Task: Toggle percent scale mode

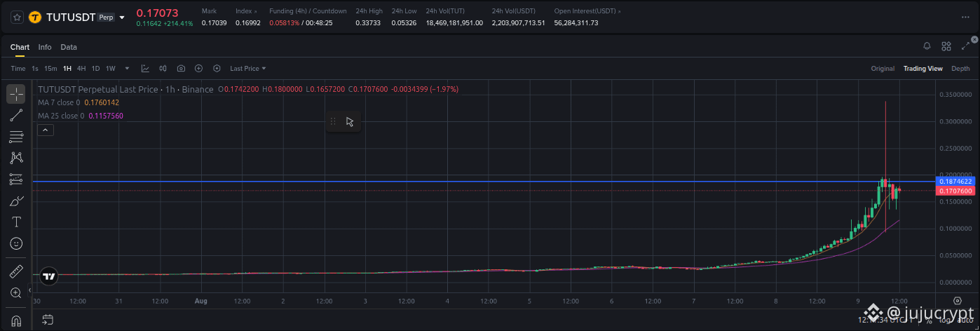Action: pyautogui.click(x=928, y=320)
